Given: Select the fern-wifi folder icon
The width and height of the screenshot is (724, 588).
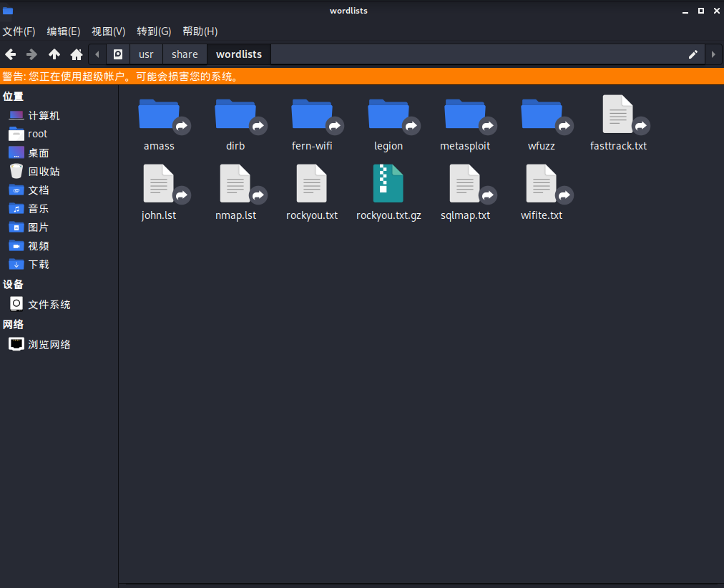Looking at the screenshot, I should 312,114.
